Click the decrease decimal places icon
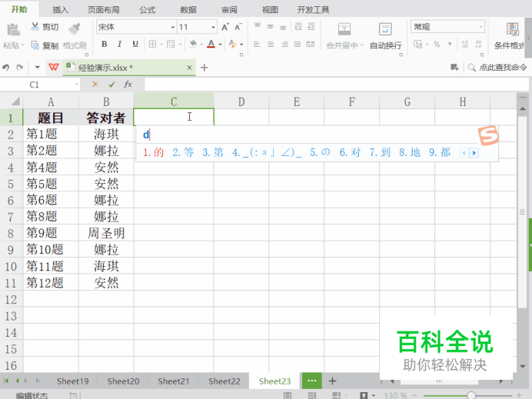 478,45
